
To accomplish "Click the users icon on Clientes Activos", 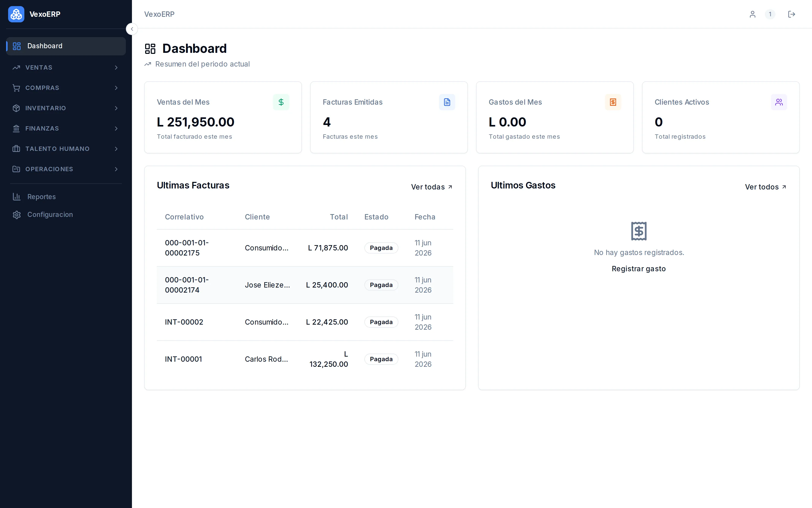I will coord(779,102).
